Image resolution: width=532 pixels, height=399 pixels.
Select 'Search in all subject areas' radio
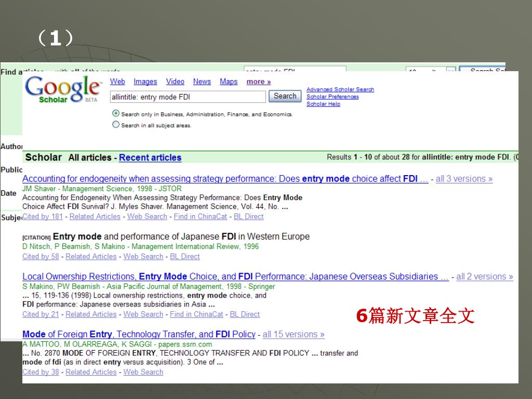(116, 125)
